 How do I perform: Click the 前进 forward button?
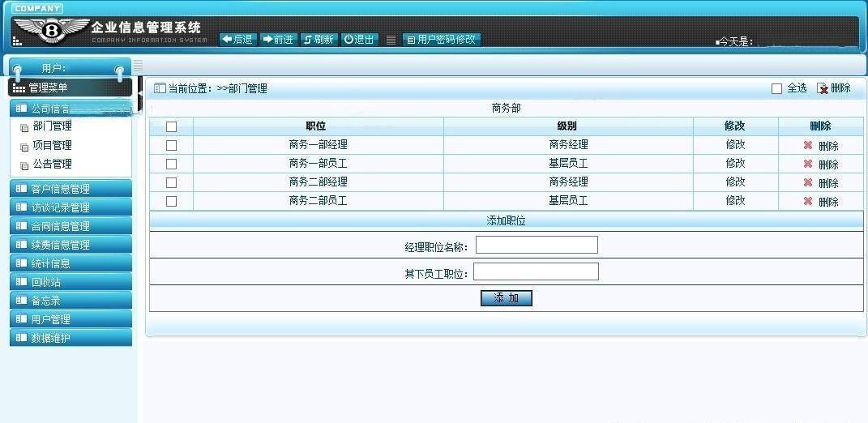[x=279, y=40]
